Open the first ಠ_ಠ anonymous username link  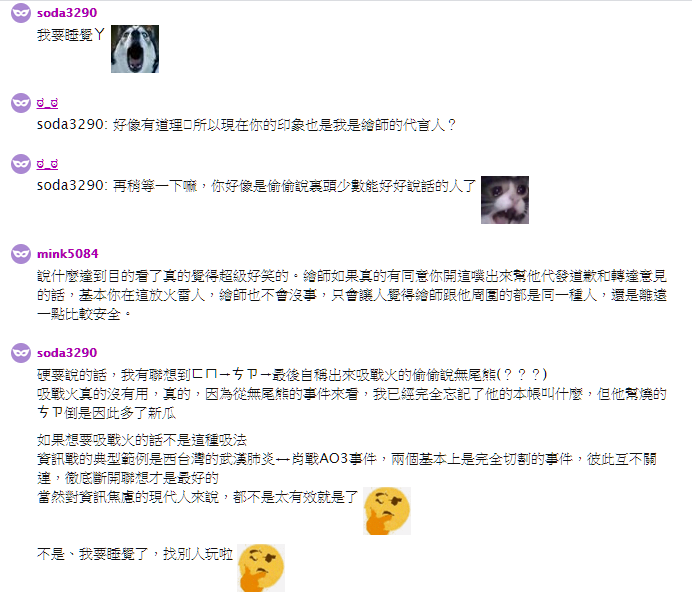pyautogui.click(x=47, y=103)
